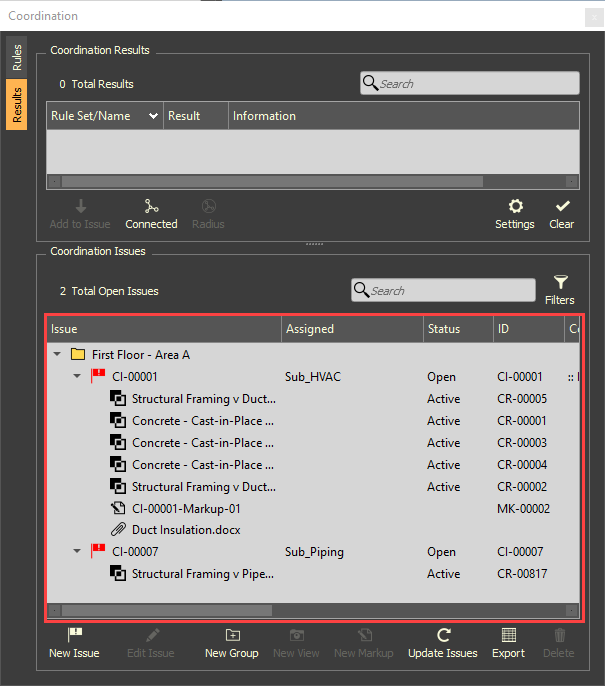
Task: Open the Rule Set/Name column dropdown
Action: pos(153,116)
